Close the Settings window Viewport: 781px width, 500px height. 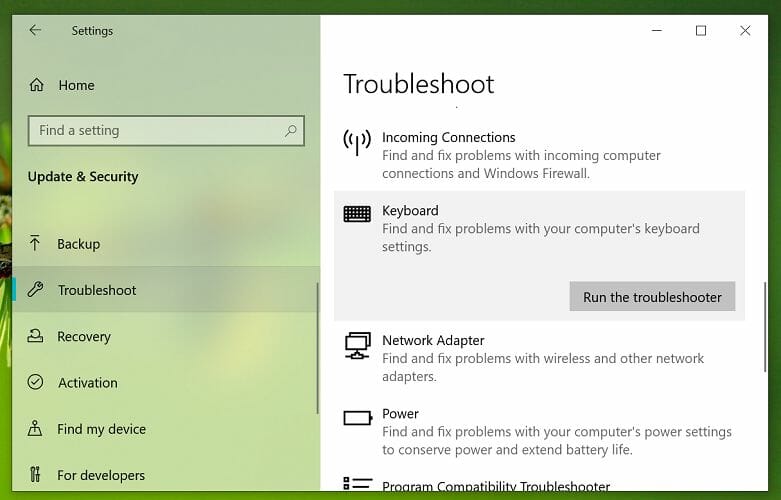click(745, 30)
